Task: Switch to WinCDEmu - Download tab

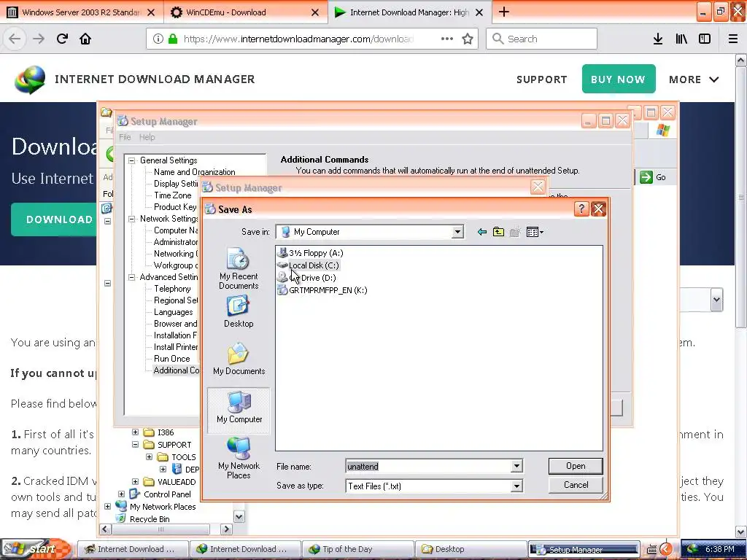Action: (x=246, y=12)
